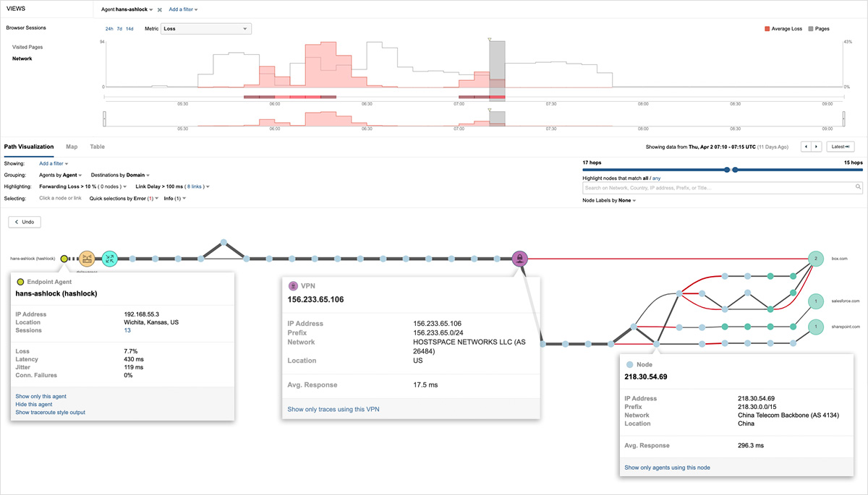Click Show only traces using this VPN

pyautogui.click(x=333, y=409)
